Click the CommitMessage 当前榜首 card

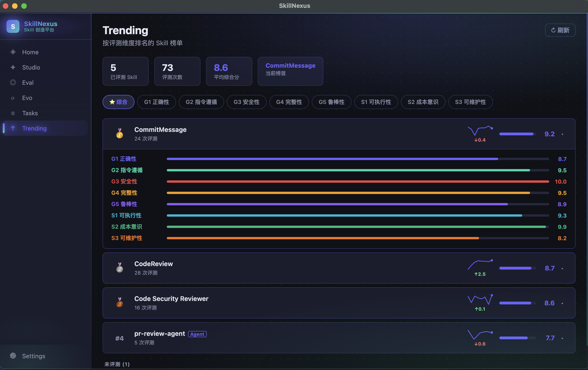(290, 71)
